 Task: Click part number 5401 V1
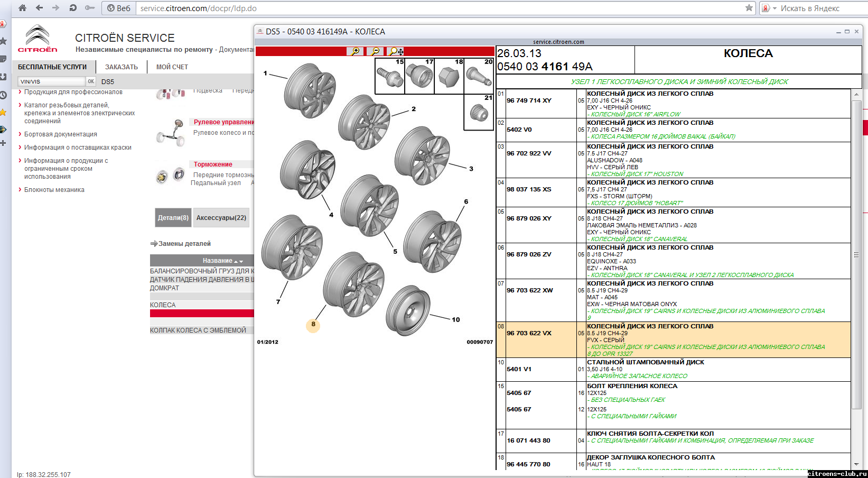[x=519, y=369]
